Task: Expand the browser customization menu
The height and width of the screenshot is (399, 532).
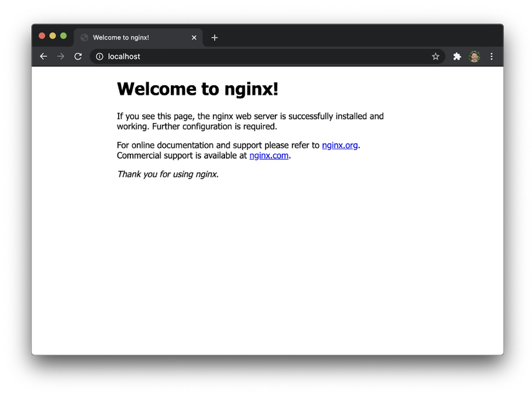Action: point(491,56)
